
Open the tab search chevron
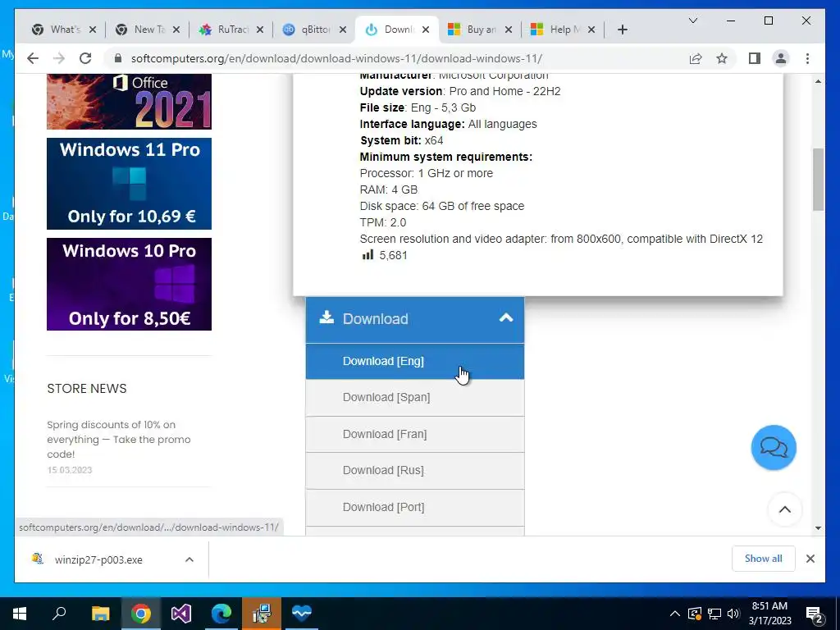(693, 21)
